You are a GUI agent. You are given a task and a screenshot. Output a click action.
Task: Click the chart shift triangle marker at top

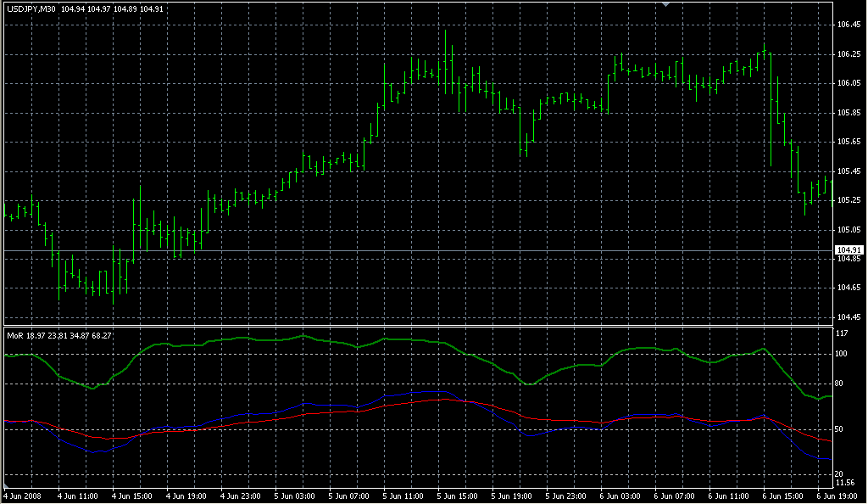click(x=666, y=4)
